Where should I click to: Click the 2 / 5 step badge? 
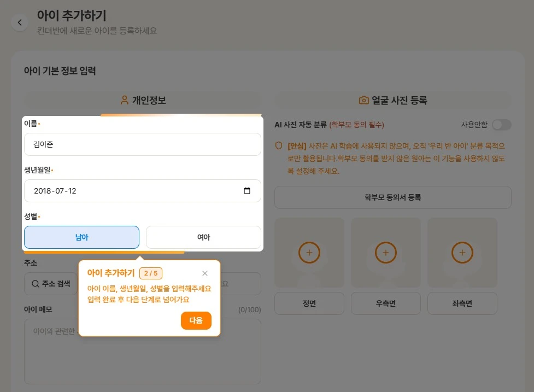151,273
